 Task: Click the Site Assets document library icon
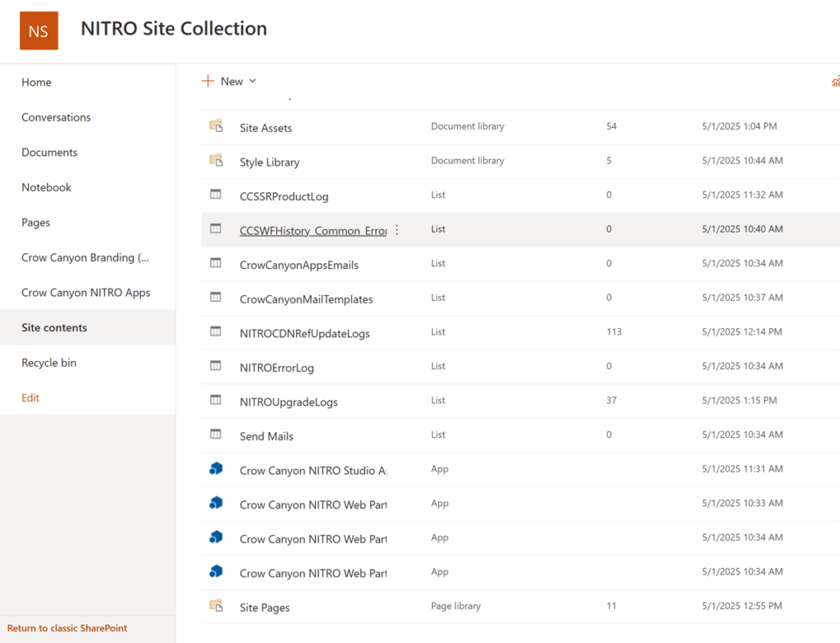pyautogui.click(x=216, y=126)
